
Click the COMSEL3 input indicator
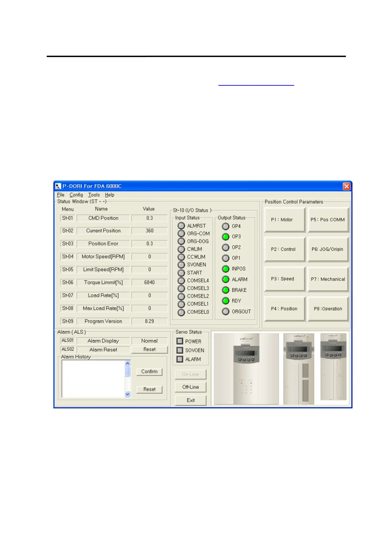[181, 288]
